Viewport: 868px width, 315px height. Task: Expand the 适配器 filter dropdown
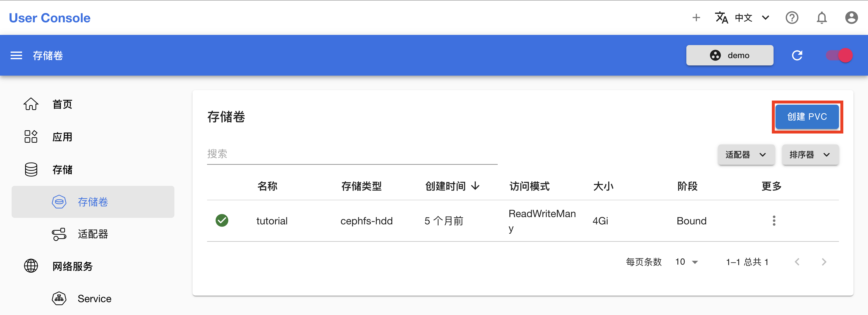tap(746, 155)
